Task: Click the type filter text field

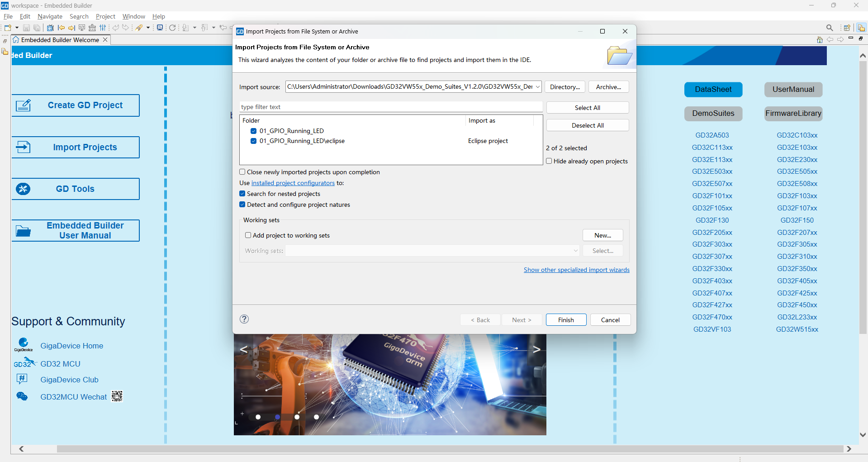Action: click(390, 107)
